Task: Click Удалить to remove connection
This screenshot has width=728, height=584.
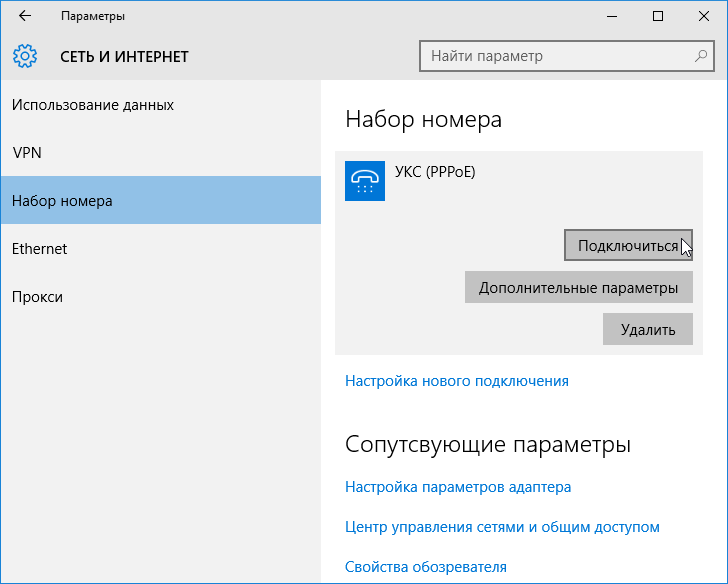Action: pyautogui.click(x=648, y=329)
